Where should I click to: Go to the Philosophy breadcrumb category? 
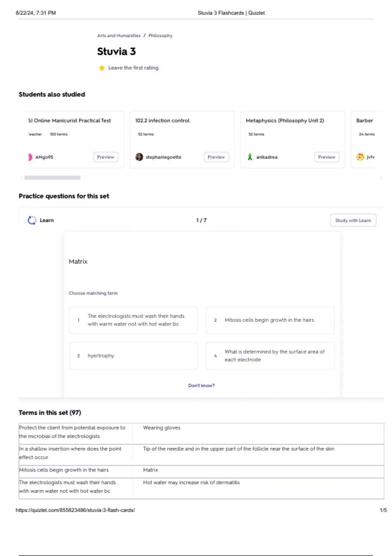[x=160, y=36]
